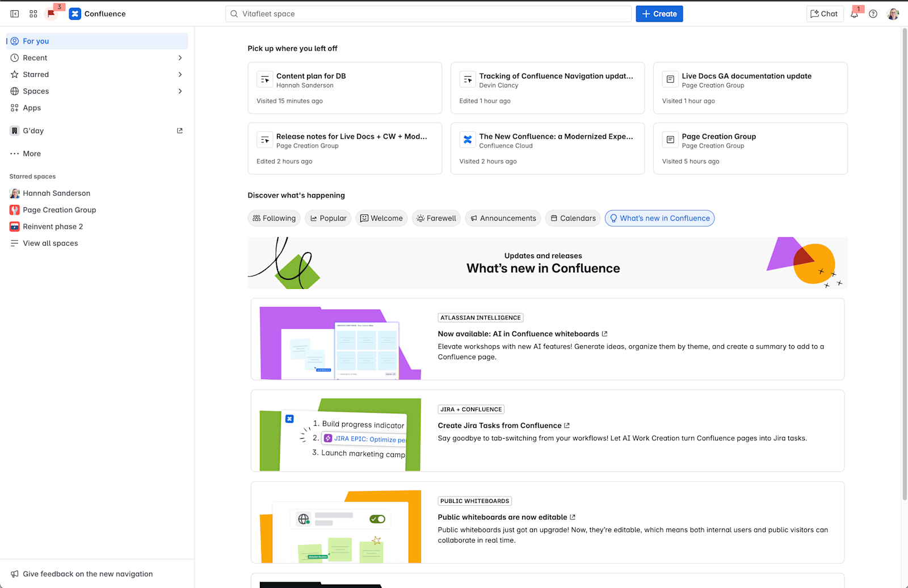Click the G'day external link icon
The height and width of the screenshot is (588, 908).
click(x=180, y=131)
